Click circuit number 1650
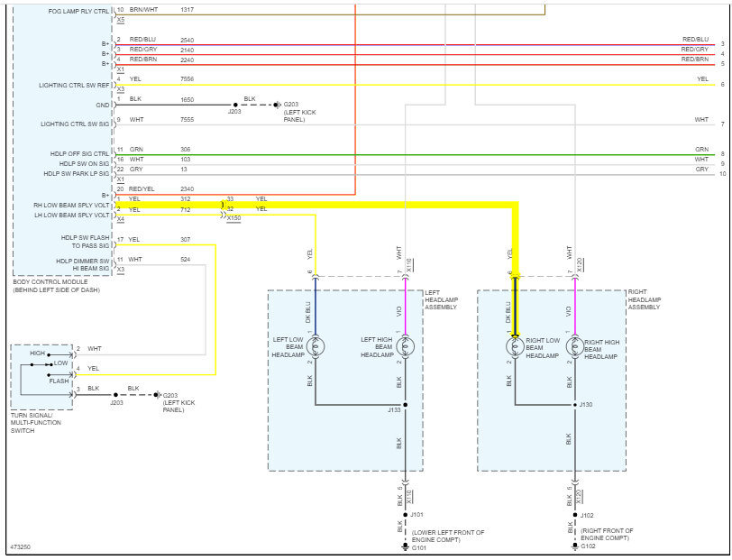This screenshot has height=560, width=732. (x=188, y=100)
